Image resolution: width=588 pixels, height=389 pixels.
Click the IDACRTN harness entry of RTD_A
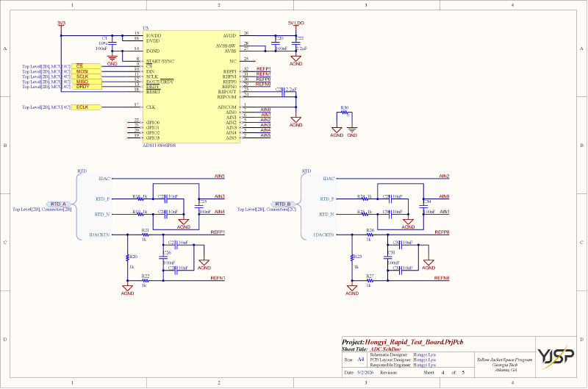pyautogui.click(x=99, y=235)
